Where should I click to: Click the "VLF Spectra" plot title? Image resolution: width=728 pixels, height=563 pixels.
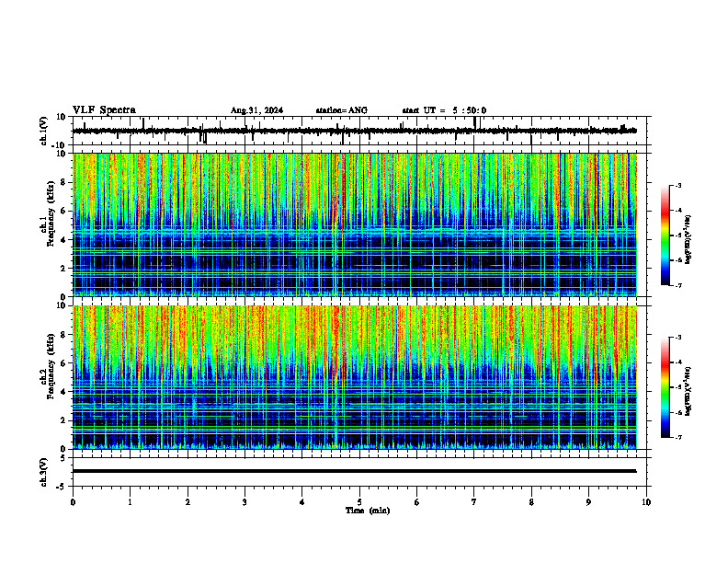104,109
